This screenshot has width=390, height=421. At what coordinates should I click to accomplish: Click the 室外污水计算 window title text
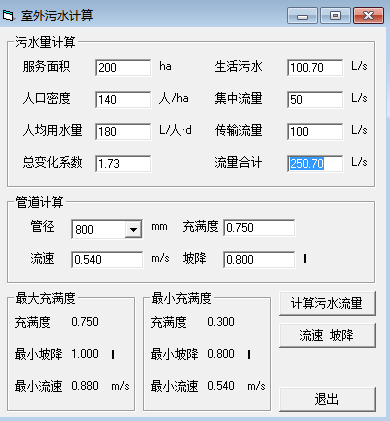click(57, 16)
